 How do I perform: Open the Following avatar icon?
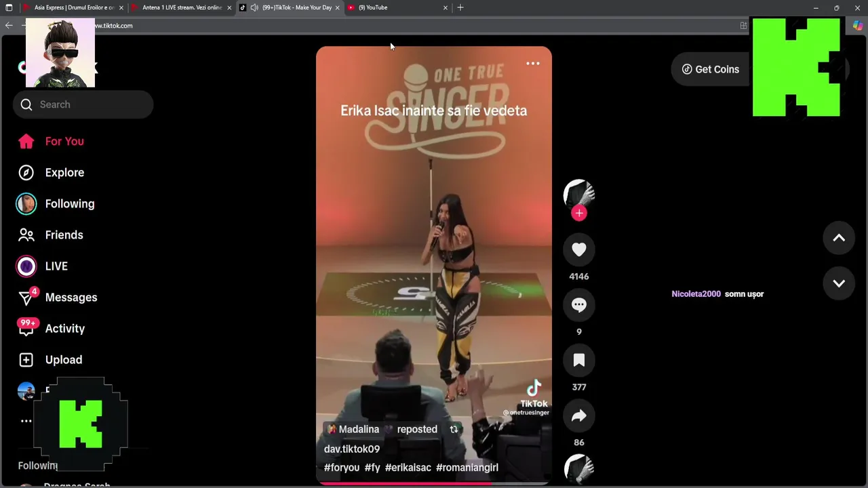(26, 204)
